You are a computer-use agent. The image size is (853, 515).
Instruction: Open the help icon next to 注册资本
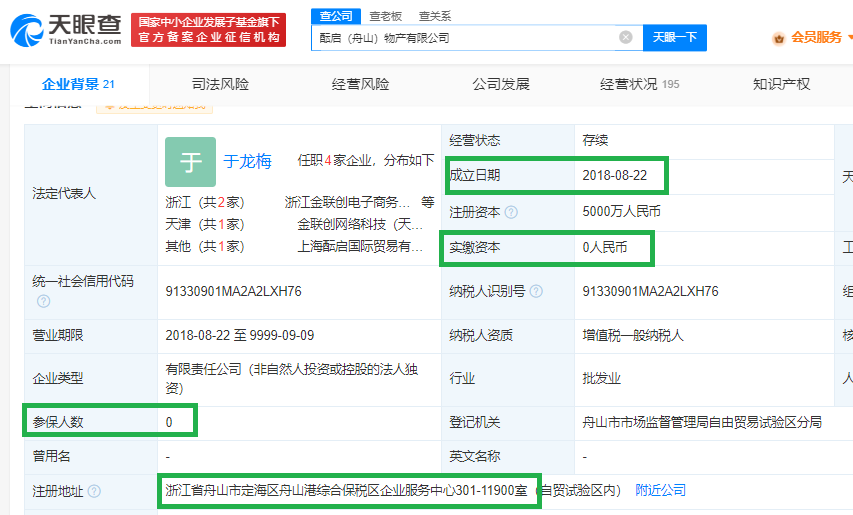511,212
